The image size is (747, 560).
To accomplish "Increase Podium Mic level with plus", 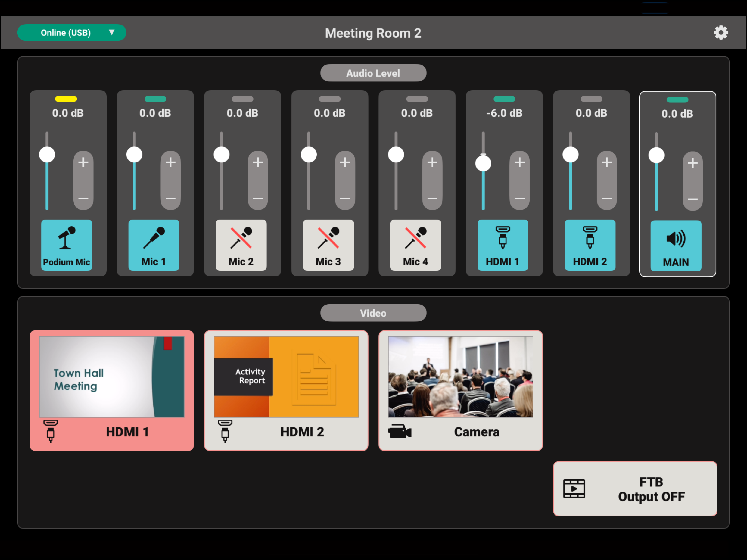I will pyautogui.click(x=83, y=163).
